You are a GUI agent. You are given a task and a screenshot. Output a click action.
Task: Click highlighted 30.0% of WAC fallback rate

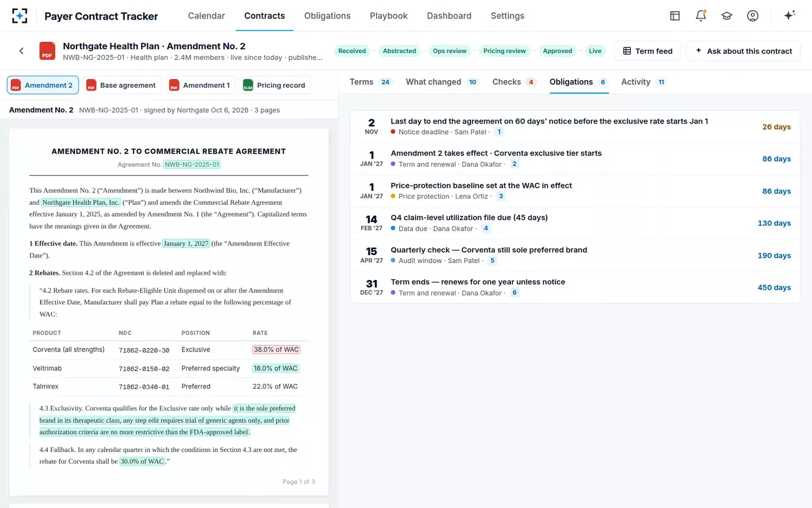point(142,461)
